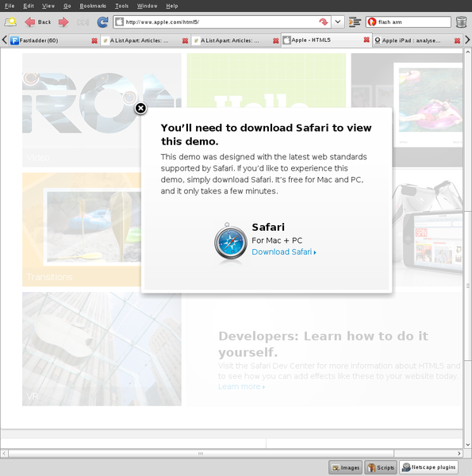Toggle Scripts button in status bar

pyautogui.click(x=381, y=467)
